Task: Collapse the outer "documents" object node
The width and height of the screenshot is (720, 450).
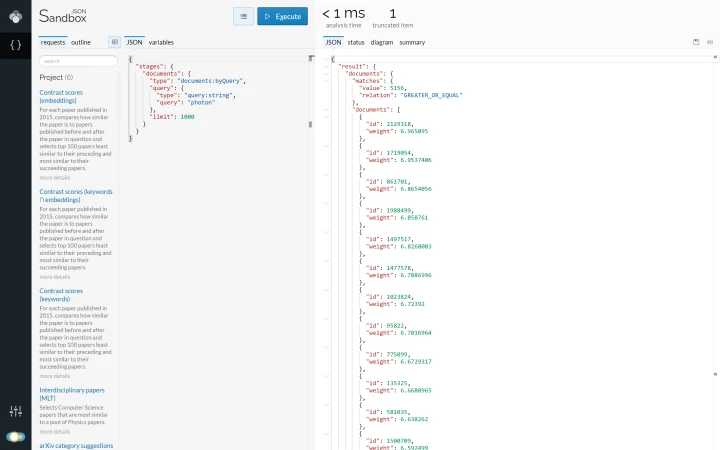Action: [x=326, y=73]
